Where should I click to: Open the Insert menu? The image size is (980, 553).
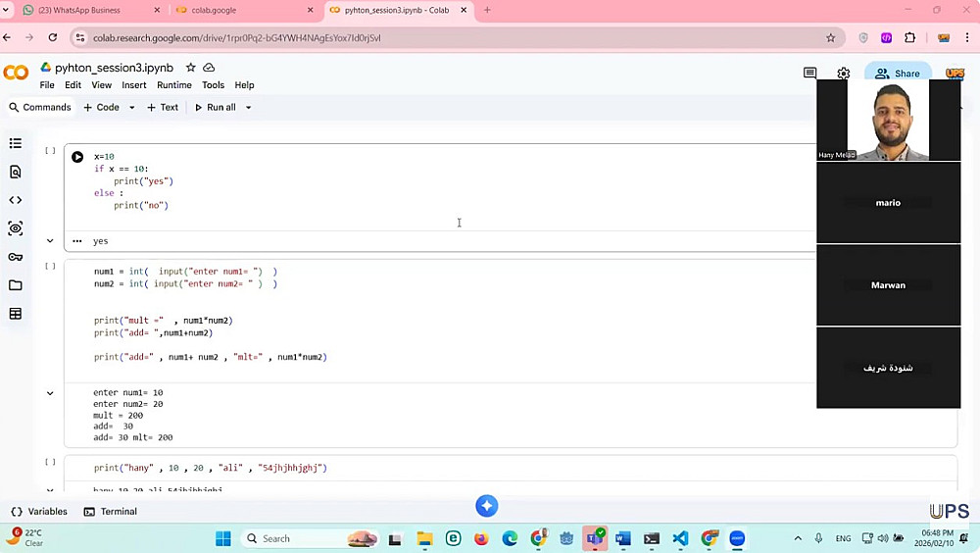coord(133,85)
